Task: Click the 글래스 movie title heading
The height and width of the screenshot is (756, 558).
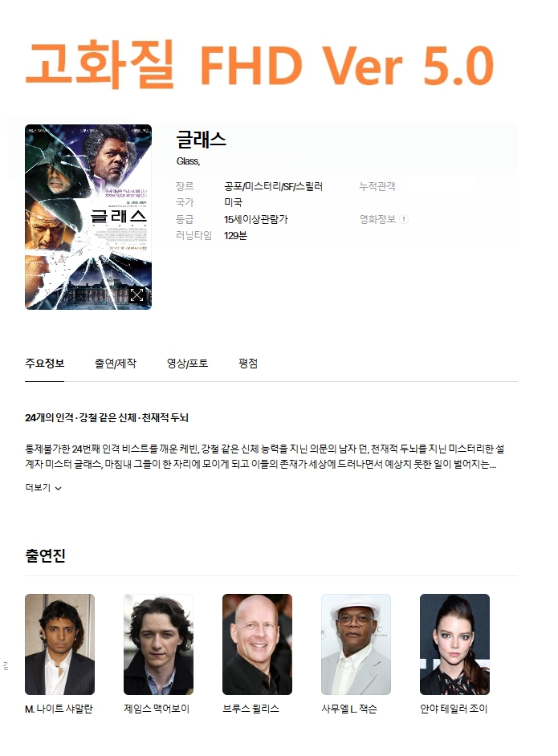Action: (x=201, y=140)
